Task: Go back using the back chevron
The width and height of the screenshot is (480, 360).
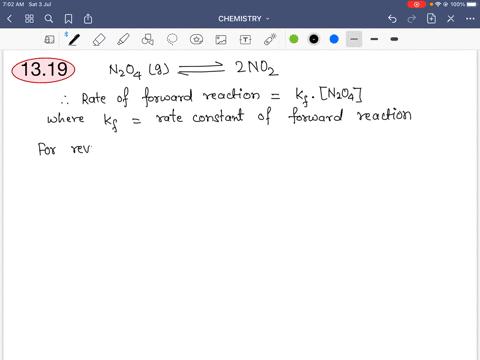Action: coord(9,19)
